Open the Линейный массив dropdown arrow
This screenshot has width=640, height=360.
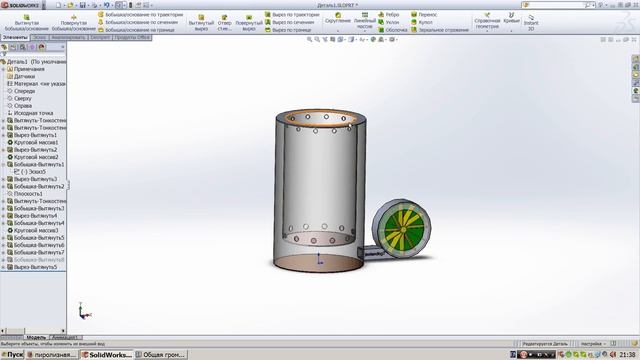click(x=365, y=31)
